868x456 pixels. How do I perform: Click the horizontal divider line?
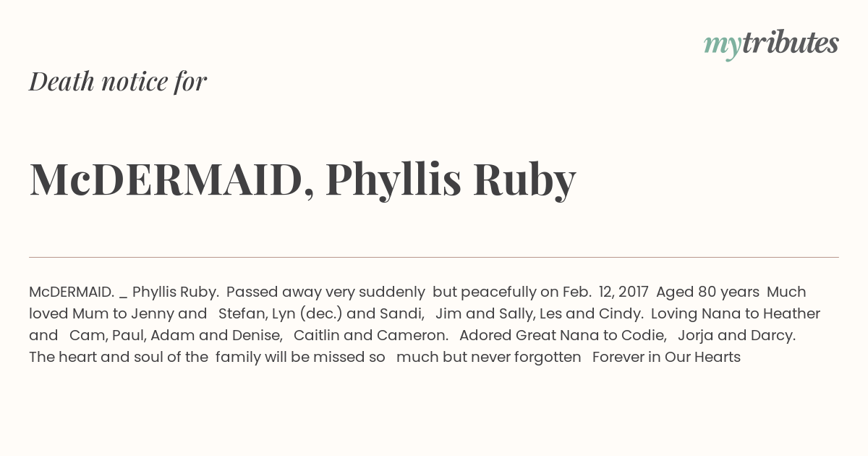coord(434,257)
